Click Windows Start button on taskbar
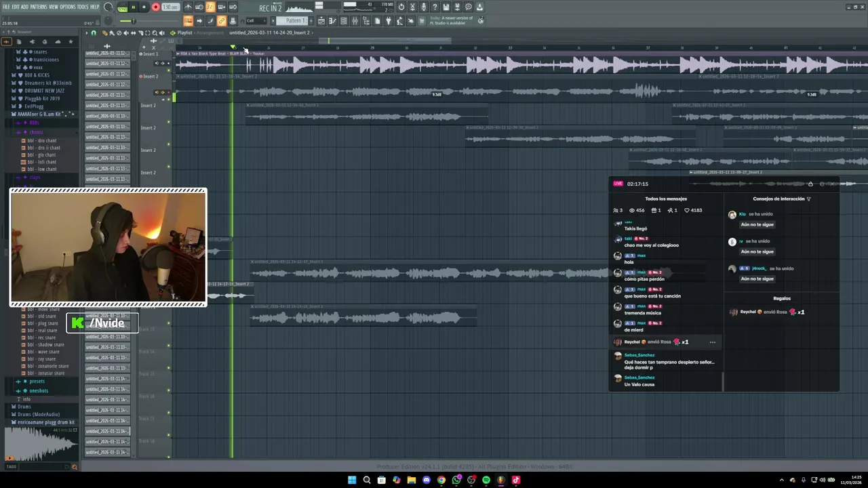 (352, 480)
